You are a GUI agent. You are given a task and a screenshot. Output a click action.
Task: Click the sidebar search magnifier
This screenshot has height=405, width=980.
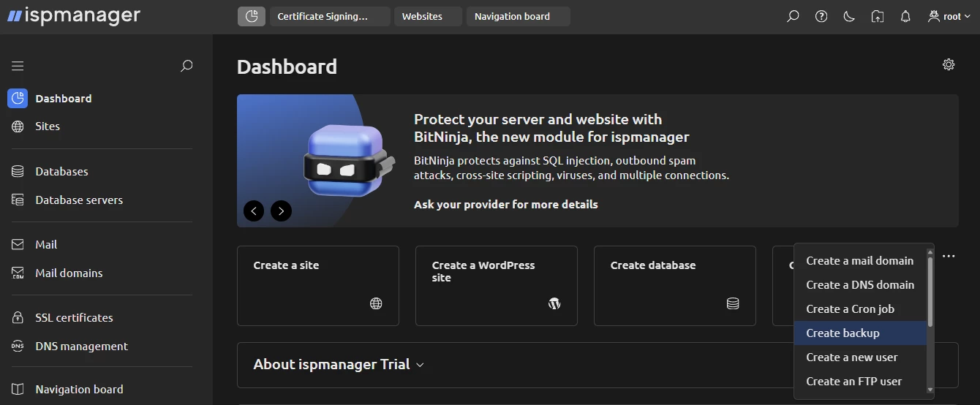click(x=186, y=66)
